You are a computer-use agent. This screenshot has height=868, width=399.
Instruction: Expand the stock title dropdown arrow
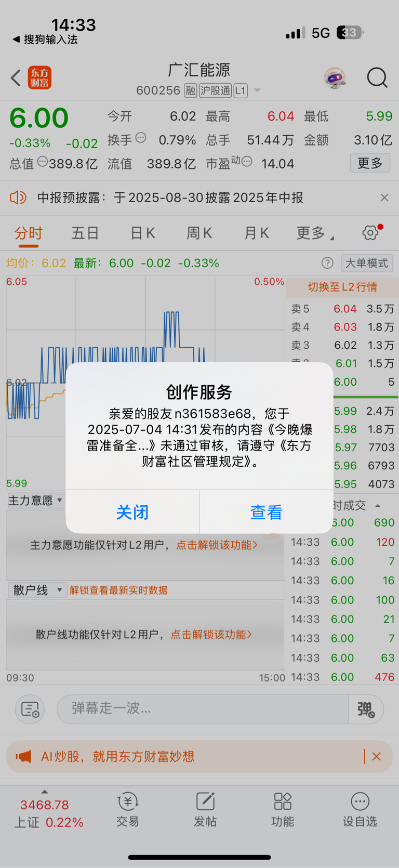[x=257, y=91]
